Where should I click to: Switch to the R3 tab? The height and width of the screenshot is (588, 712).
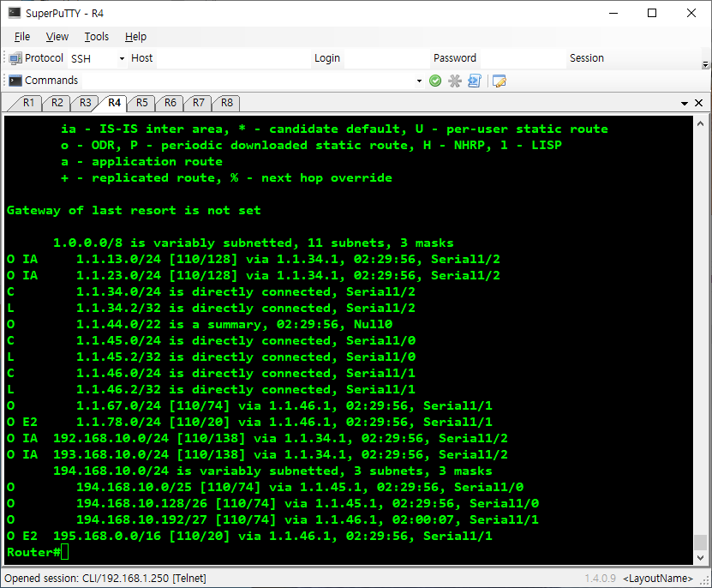pos(85,103)
